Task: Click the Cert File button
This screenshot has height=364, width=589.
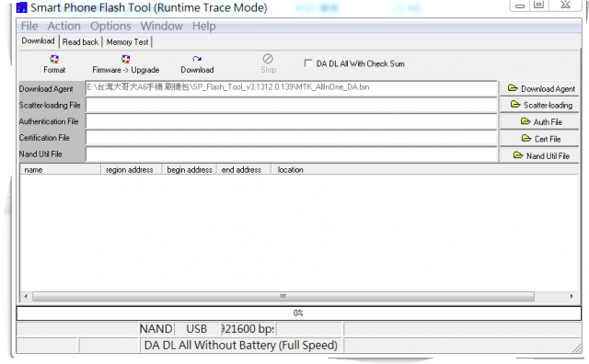Action: pos(539,139)
